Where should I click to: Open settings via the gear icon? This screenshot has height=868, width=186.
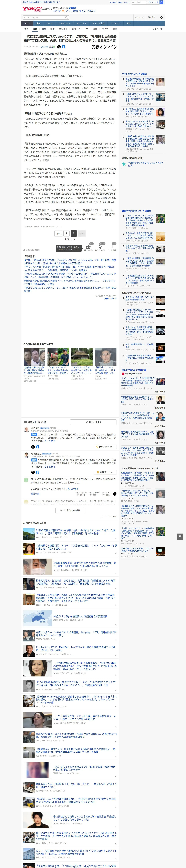161,18
